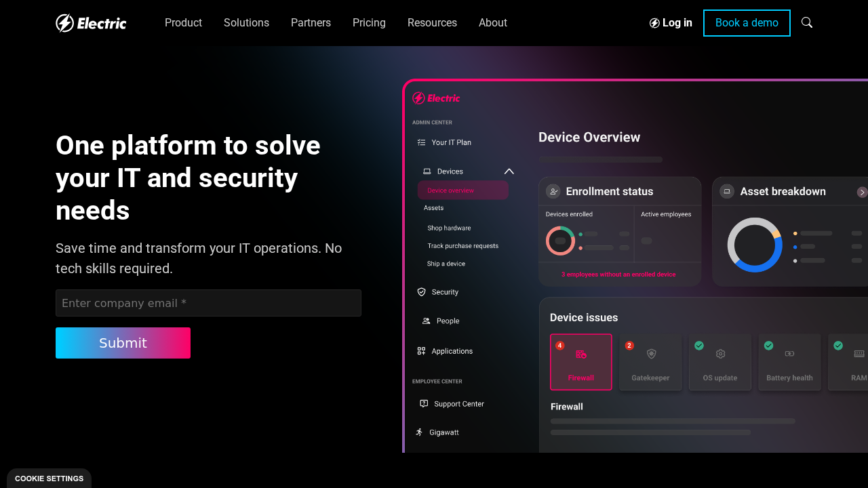Click the Support Center chat icon
The height and width of the screenshot is (488, 868).
(424, 404)
